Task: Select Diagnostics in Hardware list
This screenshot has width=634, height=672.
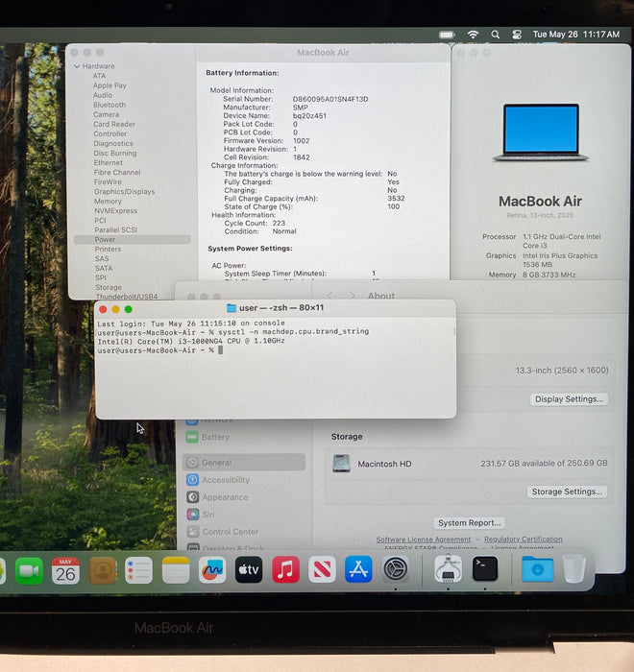Action: pyautogui.click(x=113, y=144)
